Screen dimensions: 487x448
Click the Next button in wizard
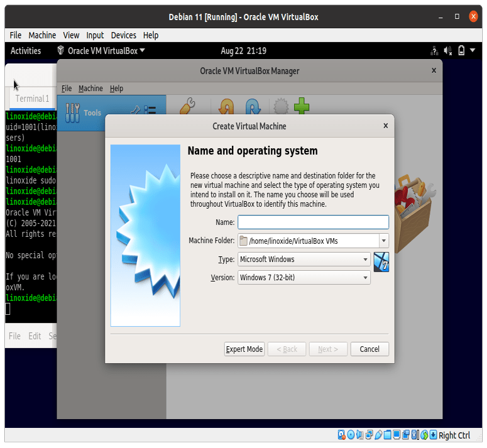click(x=328, y=349)
